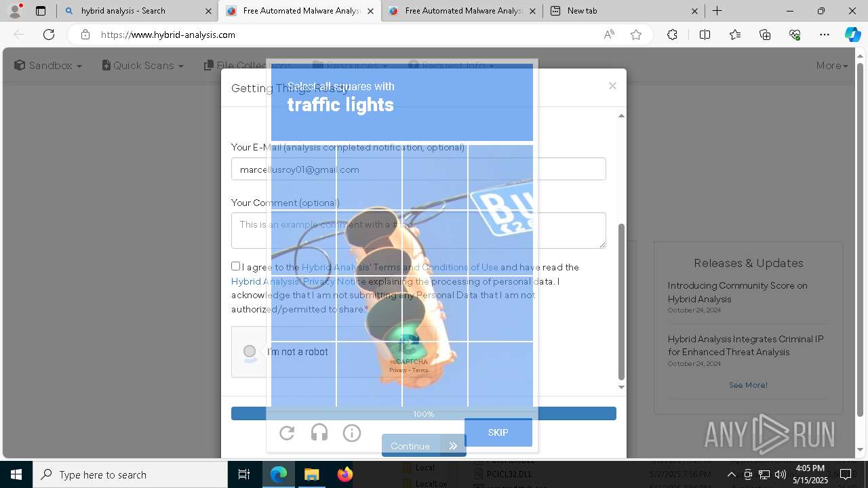Viewport: 868px width, 488px height.
Task: Open Task View on taskbar
Action: point(245,474)
